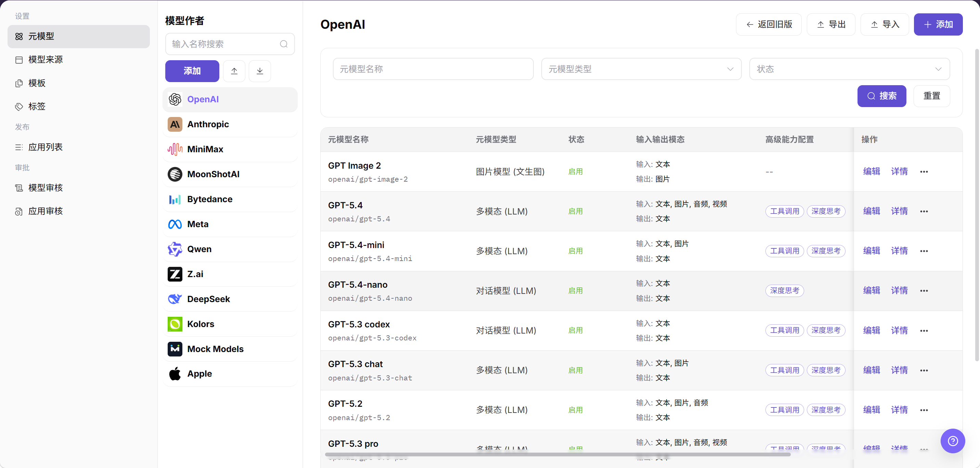The image size is (980, 468).
Task: Open more actions for GPT-5.3 codex row
Action: pos(924,330)
